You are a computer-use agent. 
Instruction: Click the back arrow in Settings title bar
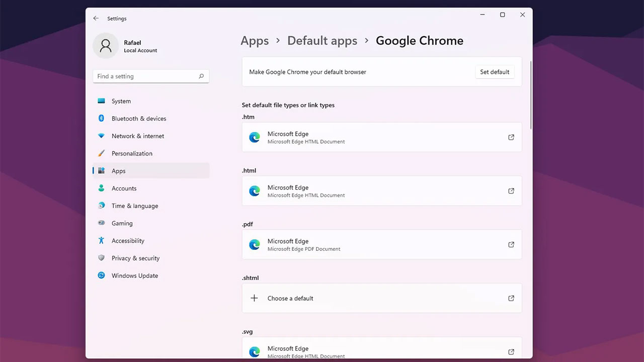tap(96, 19)
